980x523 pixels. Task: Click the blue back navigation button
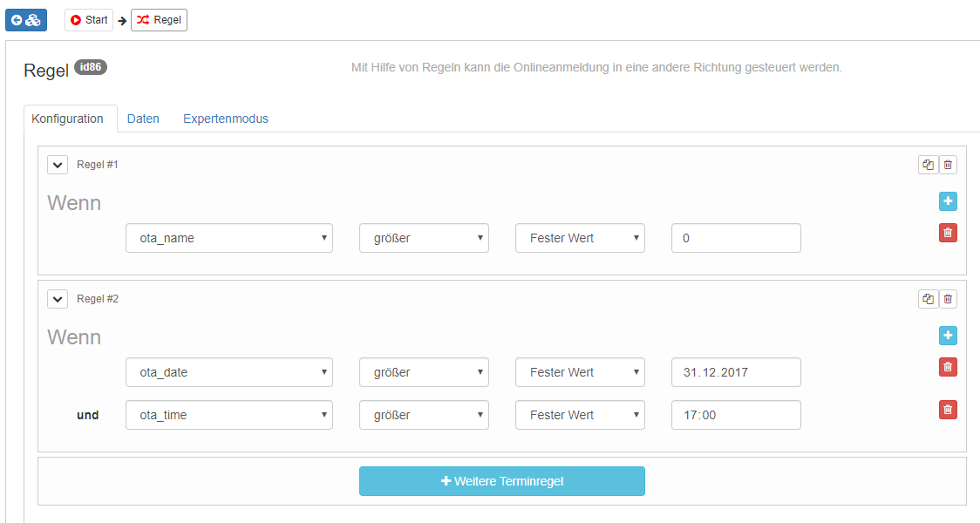click(x=26, y=20)
